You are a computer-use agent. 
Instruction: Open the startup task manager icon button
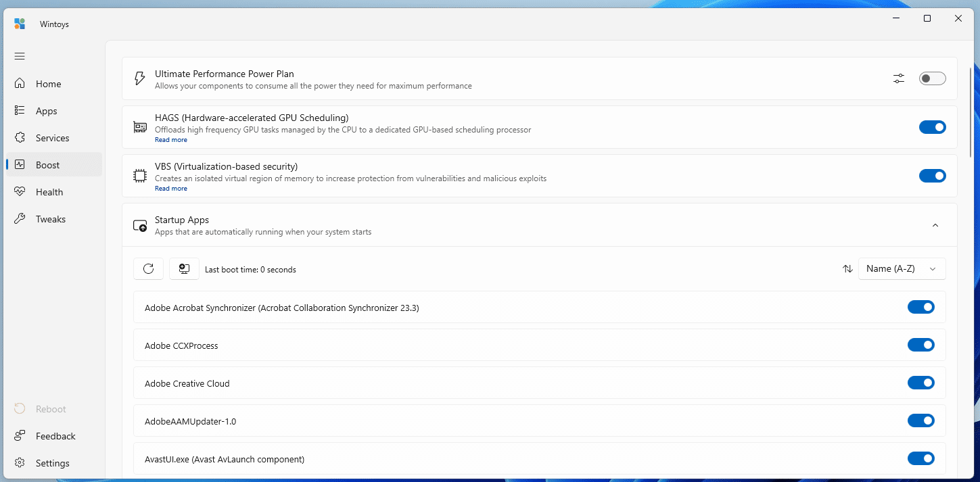point(184,269)
